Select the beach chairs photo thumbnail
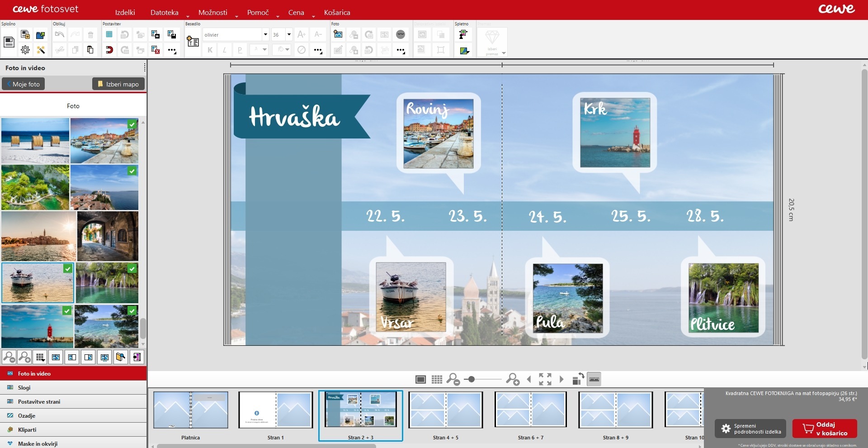The width and height of the screenshot is (868, 448). coord(35,141)
